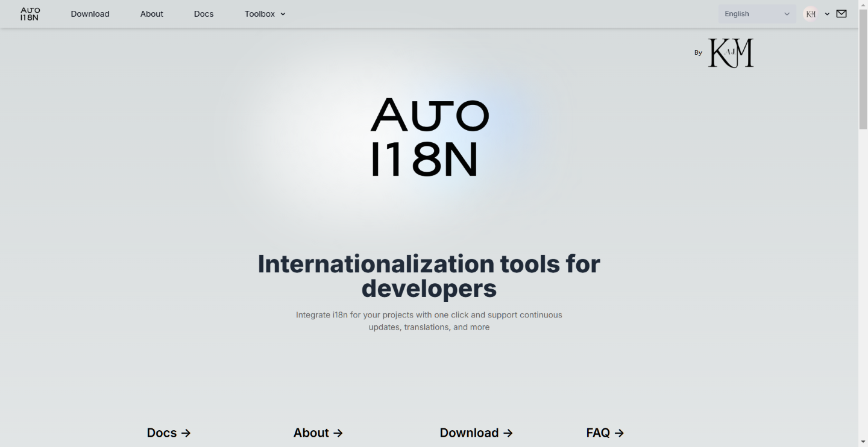Viewport: 868px width, 447px height.
Task: Open the Download link at the bottom
Action: coord(470,433)
